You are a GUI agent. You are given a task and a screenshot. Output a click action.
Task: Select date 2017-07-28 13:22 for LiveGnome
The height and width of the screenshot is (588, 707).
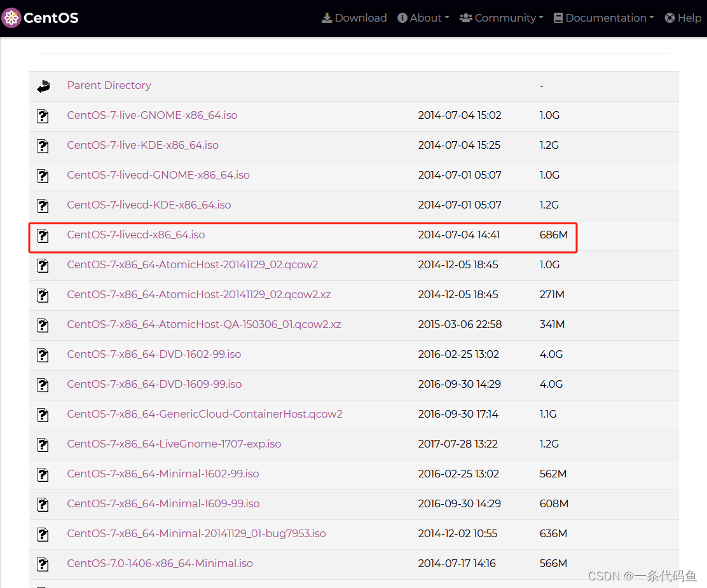458,444
